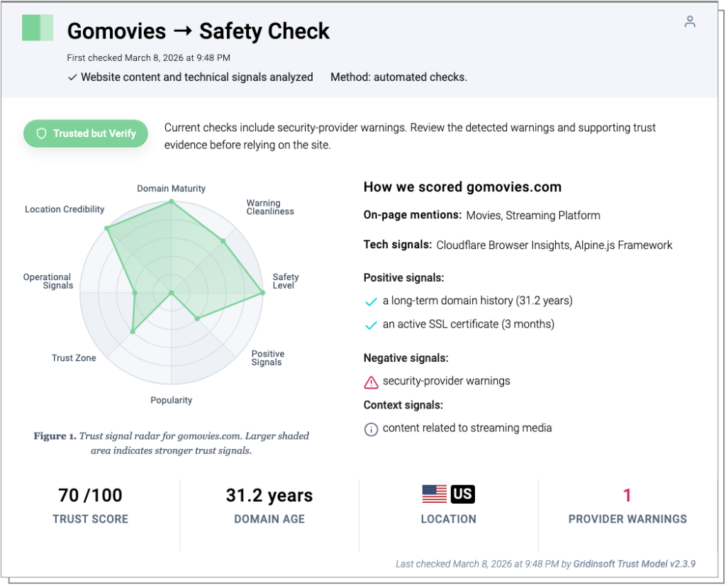The width and height of the screenshot is (726, 588).
Task: Click the Trusted but Verify badge
Action: tap(86, 133)
